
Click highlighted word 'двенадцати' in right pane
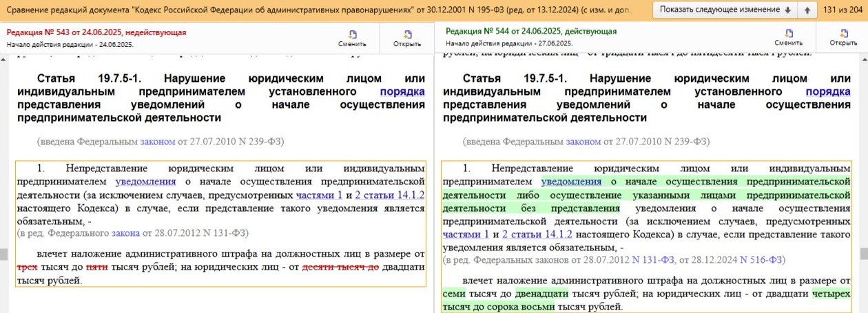[541, 294]
